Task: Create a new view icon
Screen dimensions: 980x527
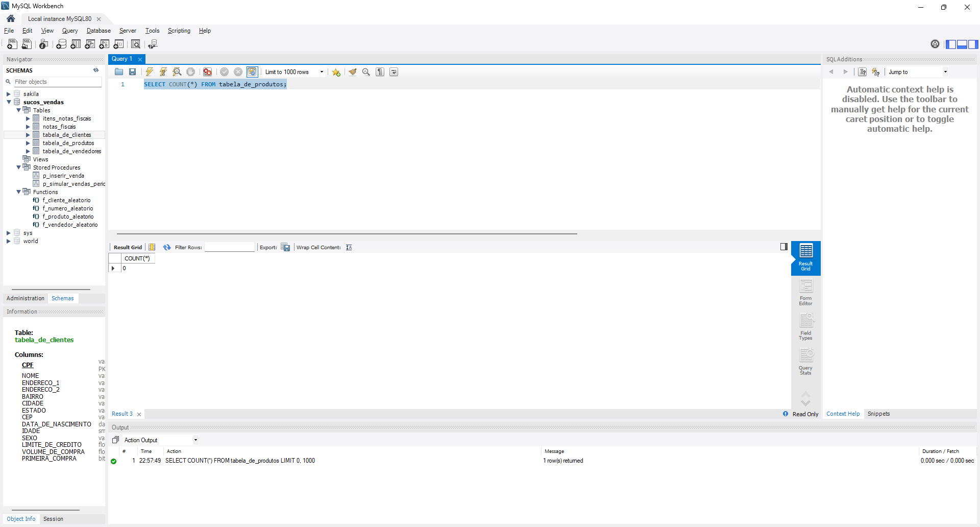Action: (90, 44)
